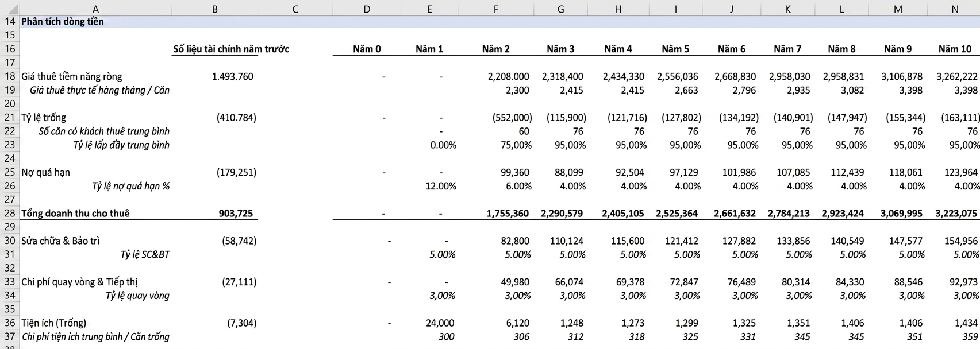The height and width of the screenshot is (349, 980).
Task: Click the 'Giá thuê tiềm năng ròng' label
Action: 72,76
